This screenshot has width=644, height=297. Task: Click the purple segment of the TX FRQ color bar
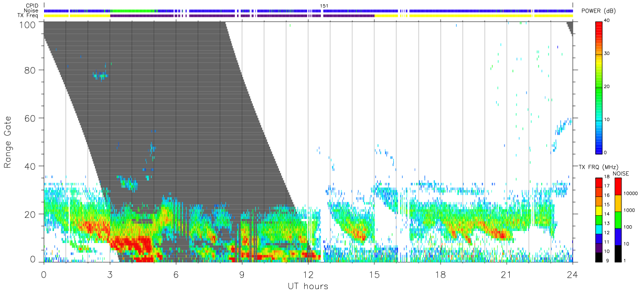click(x=598, y=248)
